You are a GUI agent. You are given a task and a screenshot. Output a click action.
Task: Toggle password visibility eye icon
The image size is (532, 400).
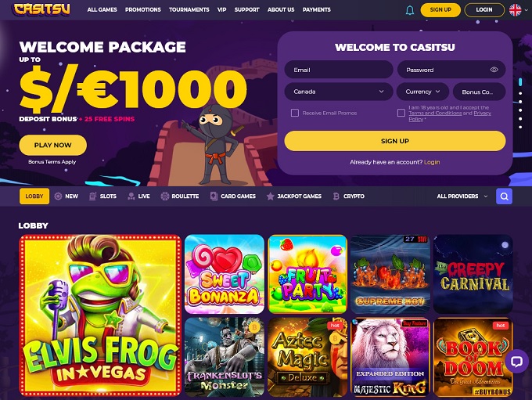(x=494, y=70)
